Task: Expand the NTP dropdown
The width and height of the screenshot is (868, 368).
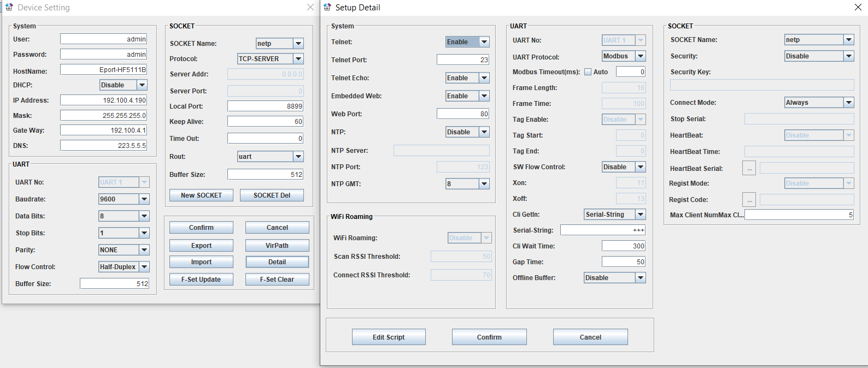Action: (x=484, y=132)
